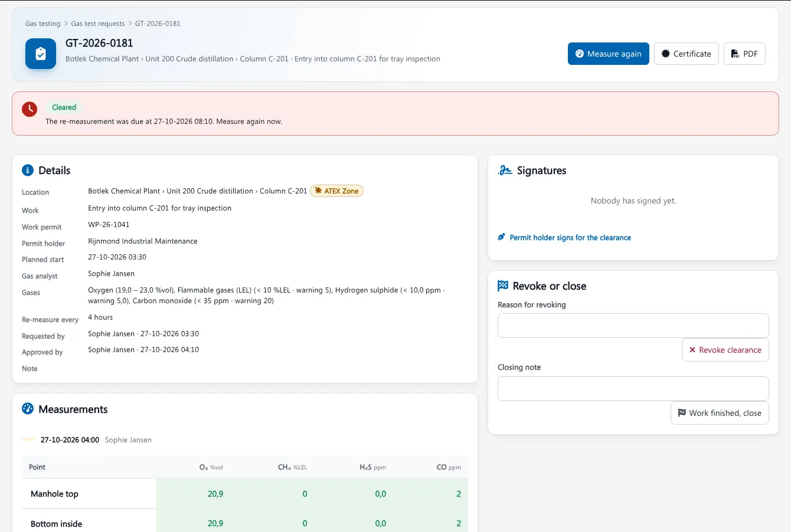Click the re-measurement due alert message

tap(164, 121)
